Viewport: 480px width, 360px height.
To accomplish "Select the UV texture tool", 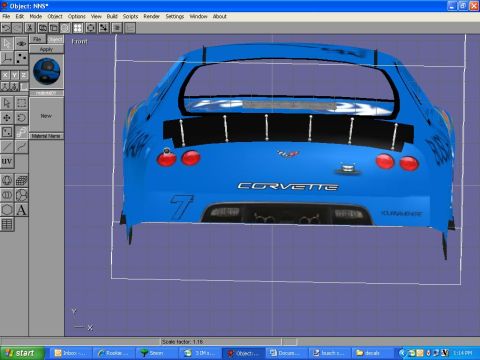I will click(x=7, y=161).
